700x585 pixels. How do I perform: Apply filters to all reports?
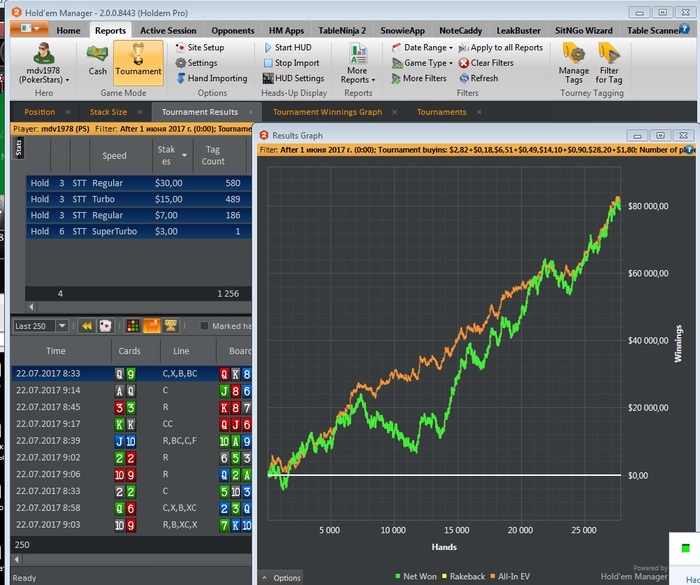[x=500, y=47]
